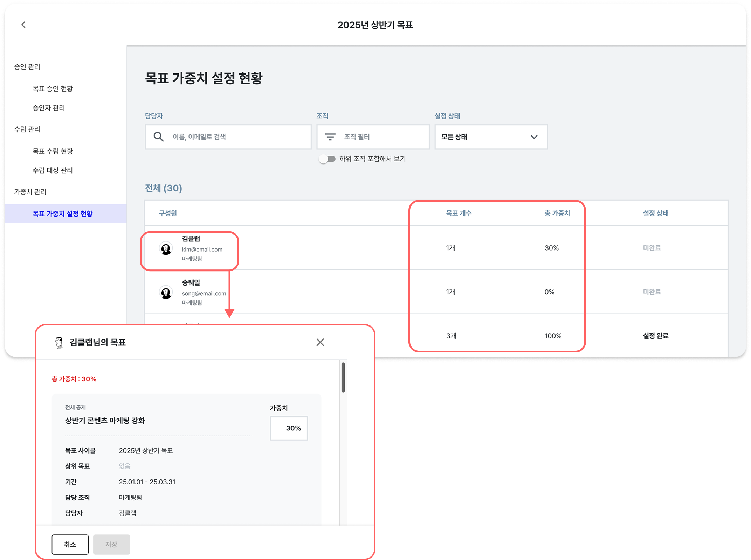Click the filter icon in the 조직 field
The height and width of the screenshot is (560, 751).
tap(330, 137)
